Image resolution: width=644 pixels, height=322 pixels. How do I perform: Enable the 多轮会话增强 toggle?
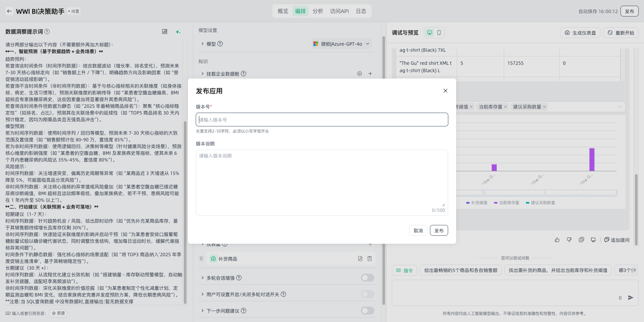[367, 278]
